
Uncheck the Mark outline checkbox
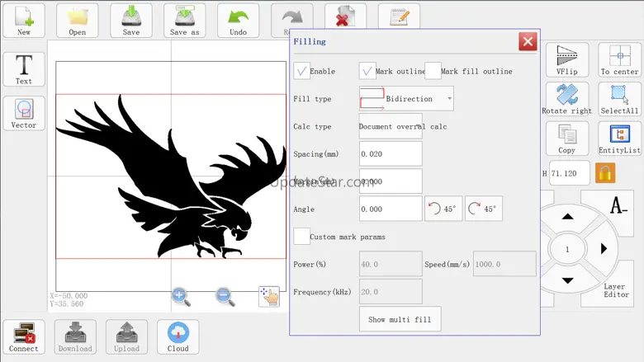367,71
